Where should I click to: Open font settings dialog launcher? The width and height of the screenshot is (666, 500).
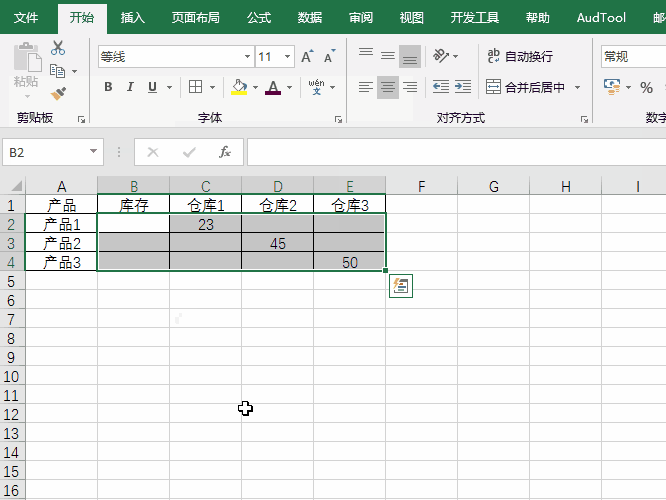338,120
